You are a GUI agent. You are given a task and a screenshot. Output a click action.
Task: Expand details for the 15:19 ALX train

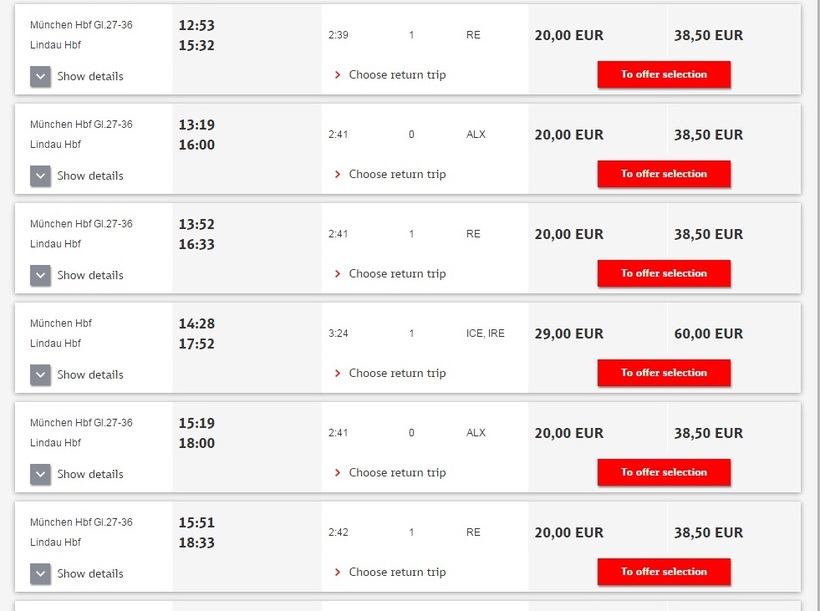pos(40,474)
